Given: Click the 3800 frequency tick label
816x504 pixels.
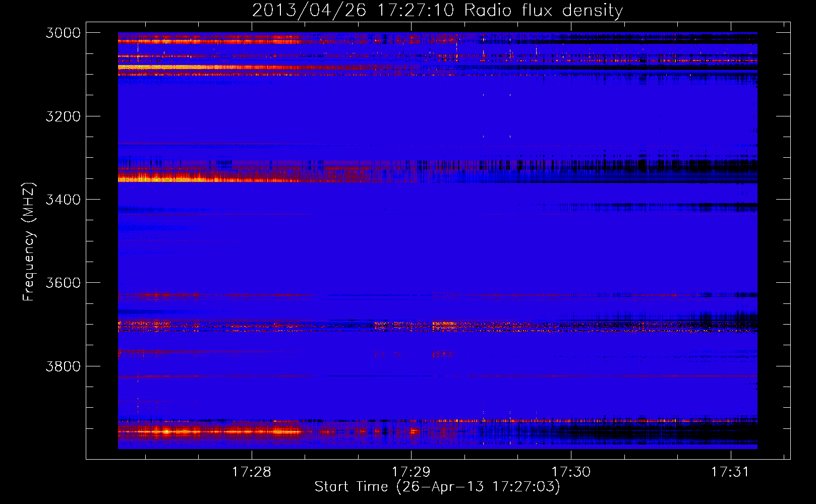Looking at the screenshot, I should 63,366.
